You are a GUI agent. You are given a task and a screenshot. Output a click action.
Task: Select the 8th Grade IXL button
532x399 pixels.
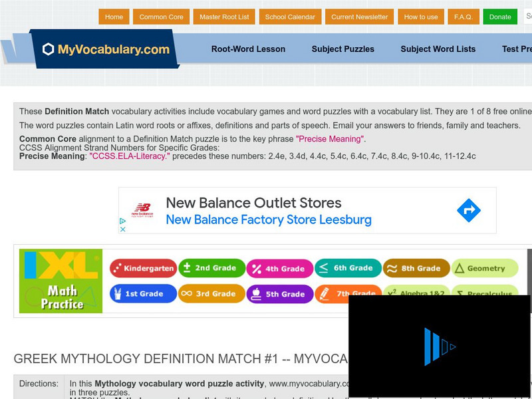click(416, 269)
